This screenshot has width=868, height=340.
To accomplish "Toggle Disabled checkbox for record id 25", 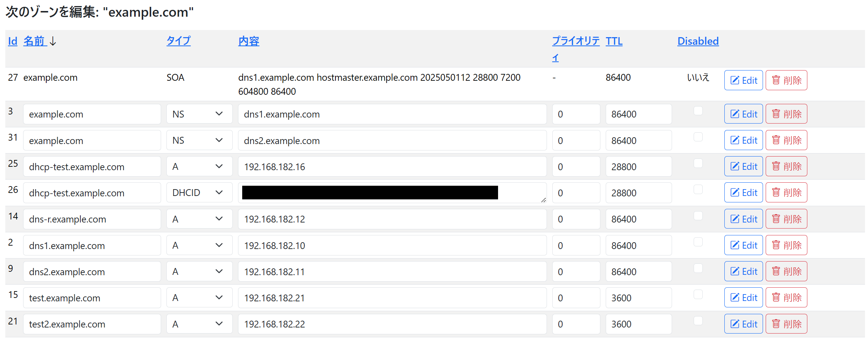I will pos(698,163).
